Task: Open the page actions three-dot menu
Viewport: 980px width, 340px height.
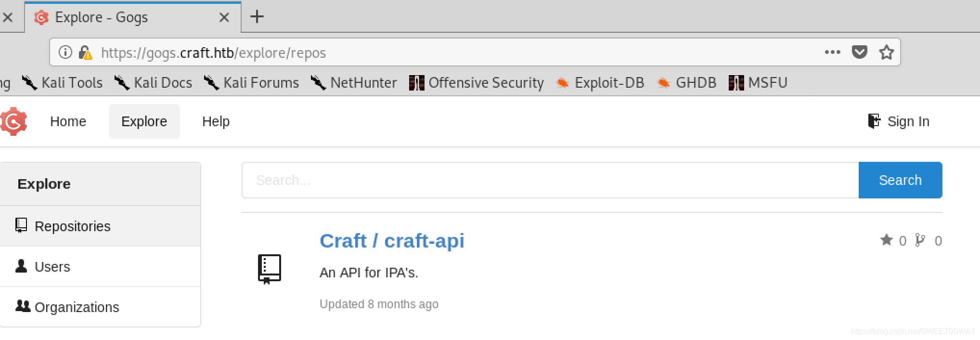Action: 832,52
